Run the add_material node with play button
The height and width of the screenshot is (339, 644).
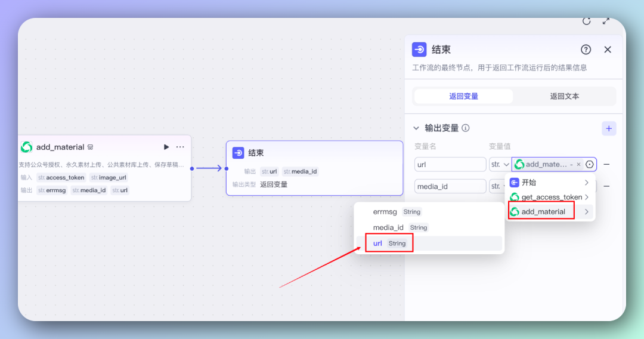pyautogui.click(x=166, y=147)
